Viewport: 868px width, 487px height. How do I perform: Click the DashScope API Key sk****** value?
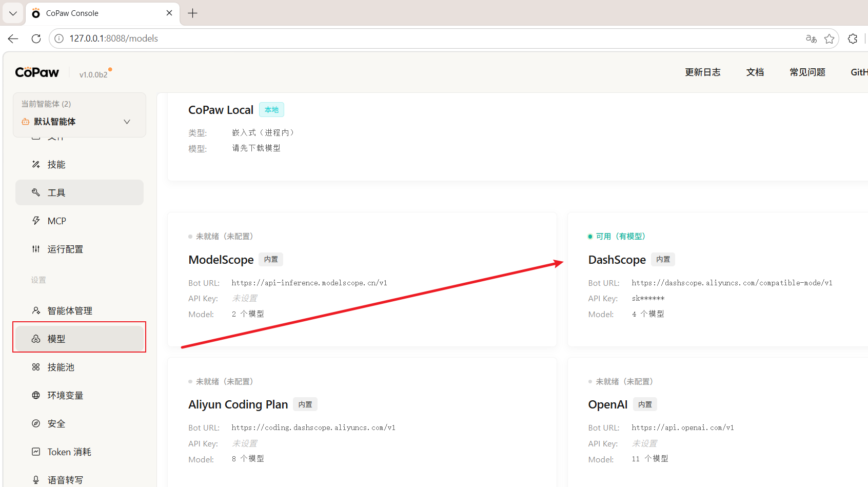tap(648, 298)
